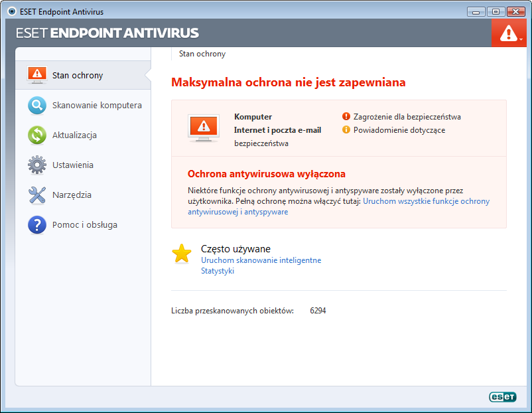The height and width of the screenshot is (413, 532).
Task: Click link Uruchom wszystkie funkcje ochrony antywirusowej
Action: (x=426, y=201)
